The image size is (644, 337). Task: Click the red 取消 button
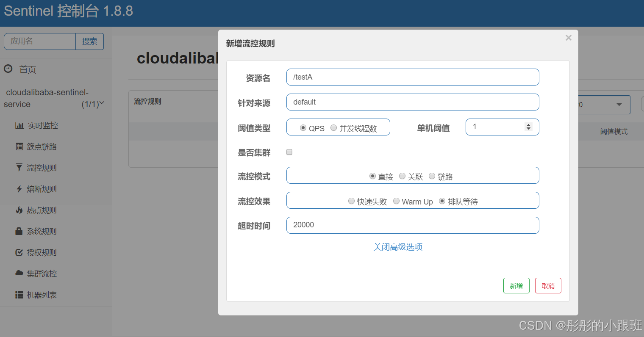[x=548, y=286]
